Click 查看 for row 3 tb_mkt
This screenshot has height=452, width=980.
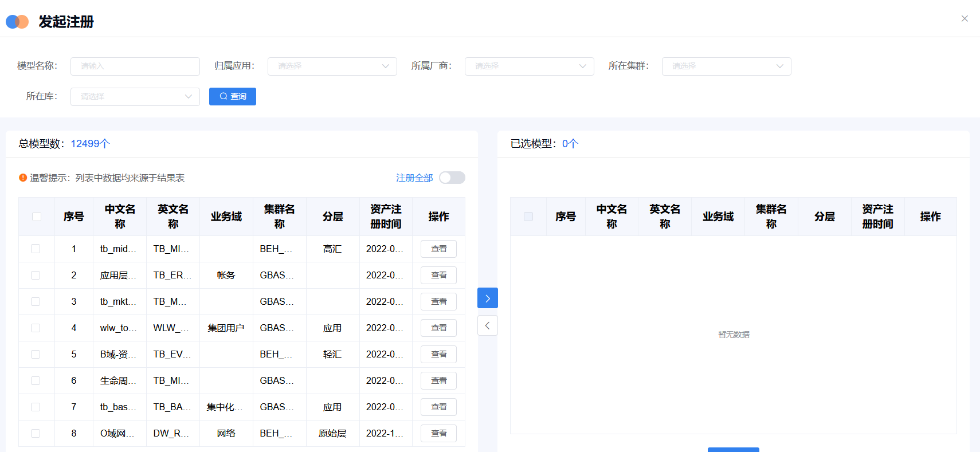coord(438,301)
